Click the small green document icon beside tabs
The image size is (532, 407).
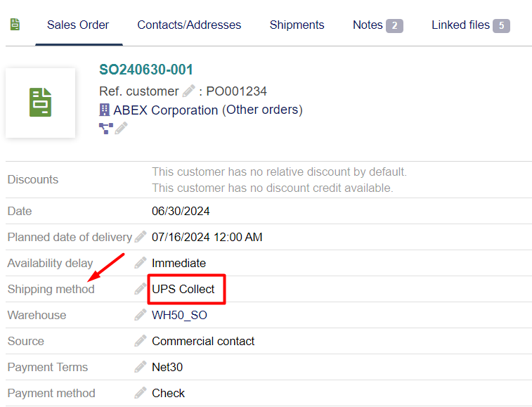point(15,25)
